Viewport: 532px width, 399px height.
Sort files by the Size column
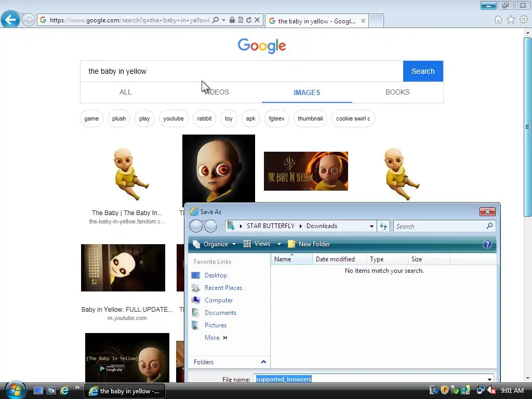429,259
